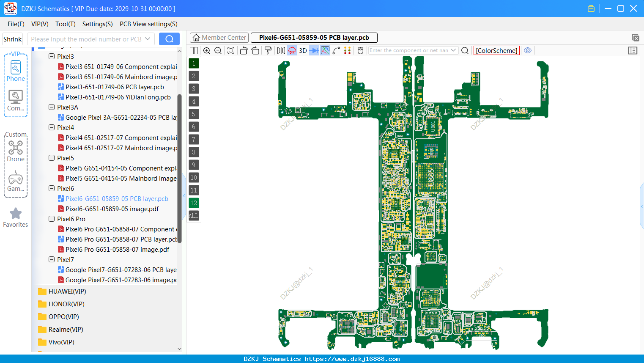The image size is (644, 363).
Task: Zoom in on the PCB view
Action: pos(207,50)
